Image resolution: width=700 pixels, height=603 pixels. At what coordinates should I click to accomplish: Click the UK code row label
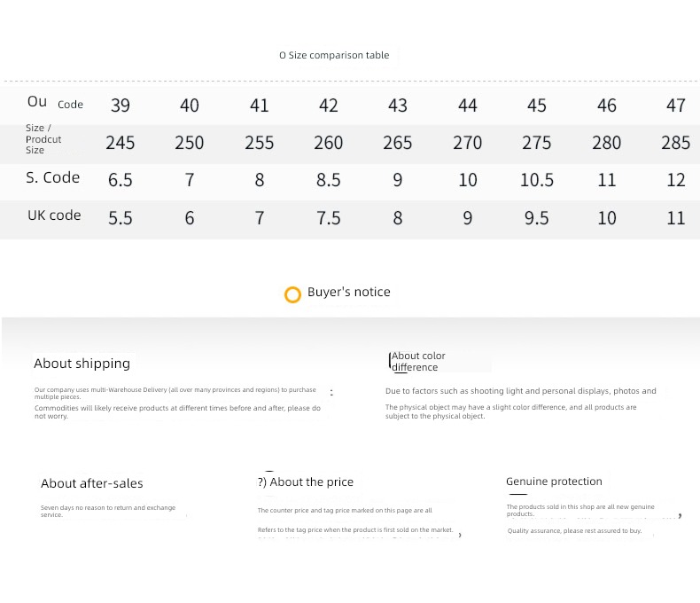click(x=54, y=215)
